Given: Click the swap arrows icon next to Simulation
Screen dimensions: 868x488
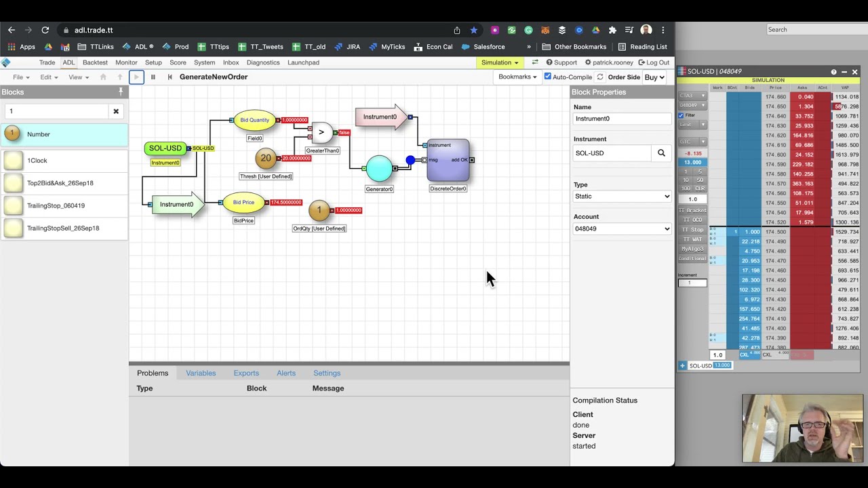Looking at the screenshot, I should [x=535, y=62].
